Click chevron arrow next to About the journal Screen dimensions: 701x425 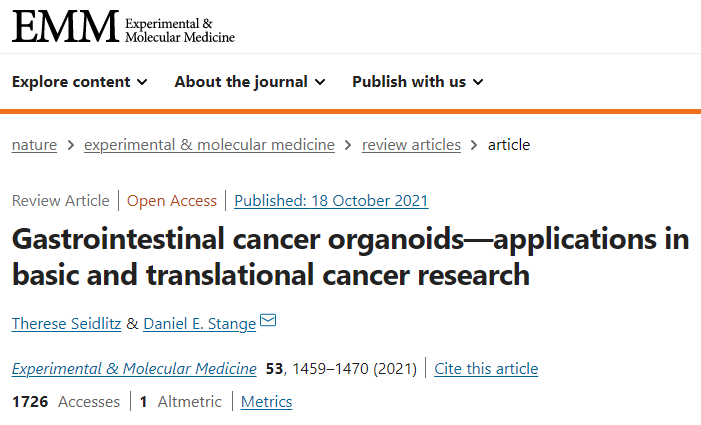click(x=320, y=82)
